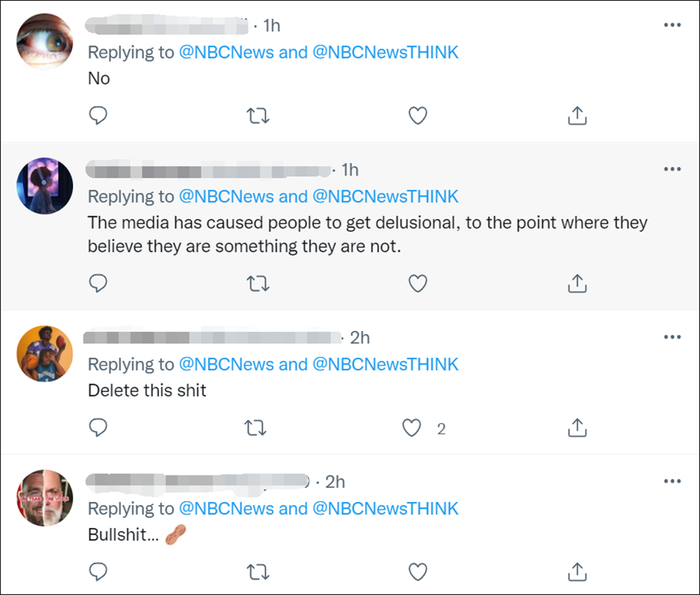The image size is (700, 595).
Task: Like the media delusional tweet
Action: pyautogui.click(x=417, y=284)
